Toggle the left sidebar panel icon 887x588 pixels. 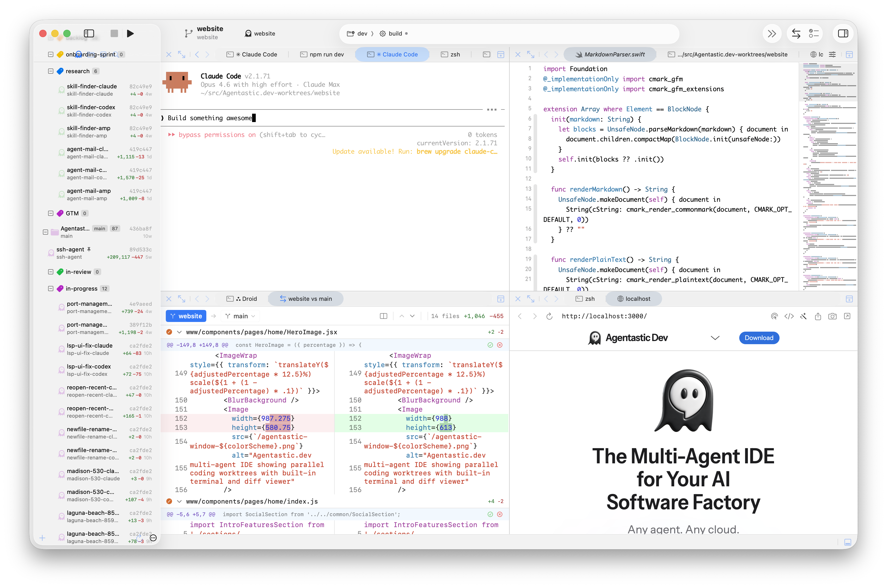pyautogui.click(x=89, y=33)
